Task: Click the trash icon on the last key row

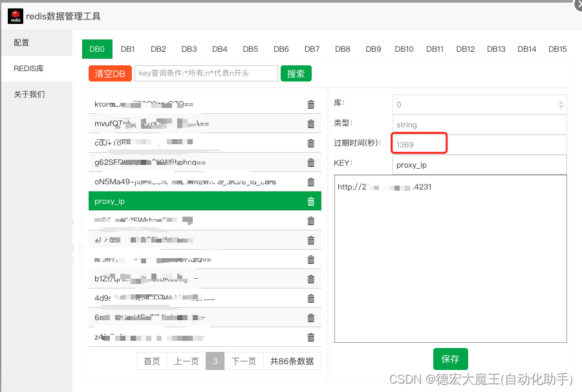Action: click(x=310, y=337)
